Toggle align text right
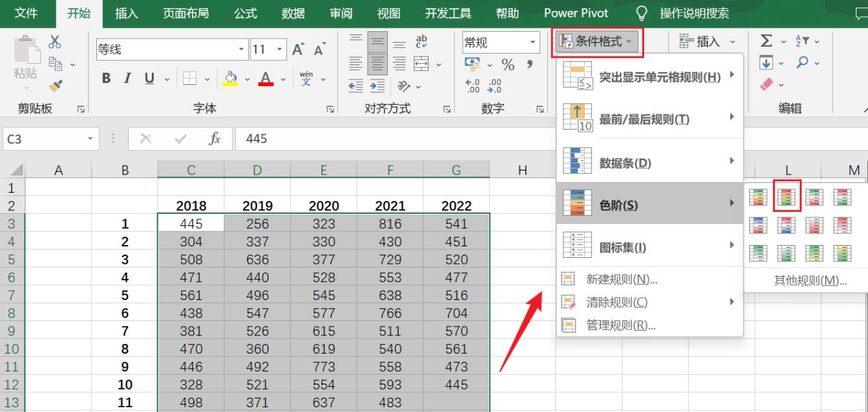868x412 pixels. click(399, 64)
